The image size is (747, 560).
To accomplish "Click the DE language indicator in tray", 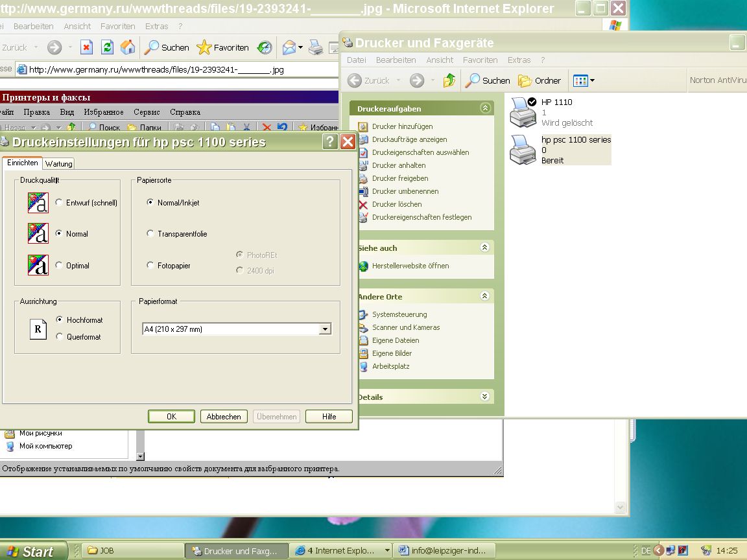I will (646, 551).
